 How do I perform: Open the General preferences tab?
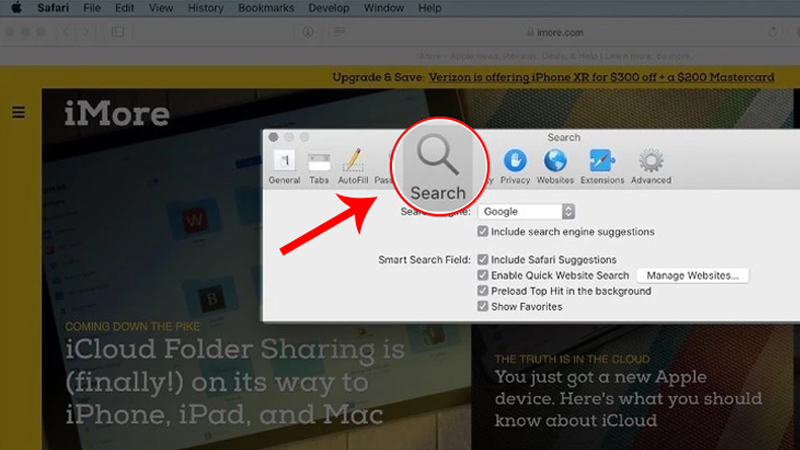tap(284, 167)
